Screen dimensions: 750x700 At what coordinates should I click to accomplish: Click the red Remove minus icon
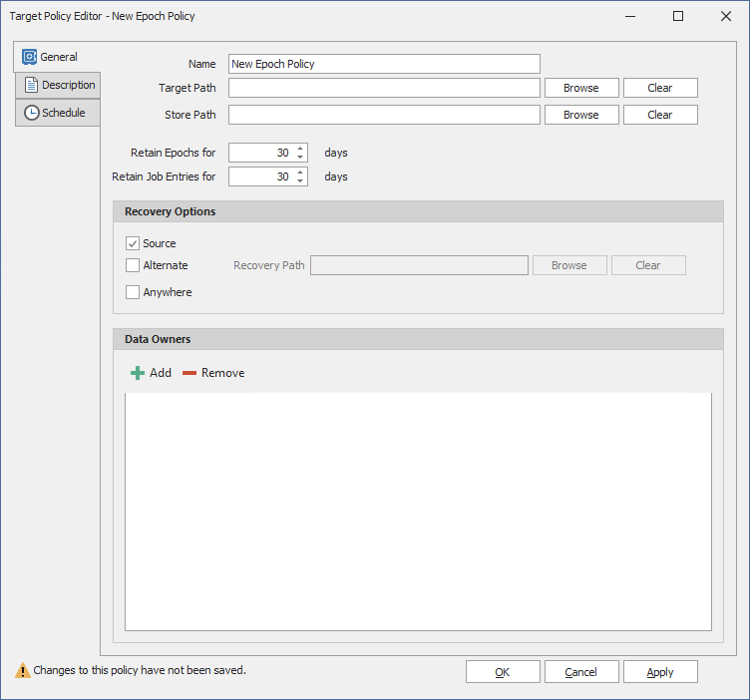tap(189, 373)
